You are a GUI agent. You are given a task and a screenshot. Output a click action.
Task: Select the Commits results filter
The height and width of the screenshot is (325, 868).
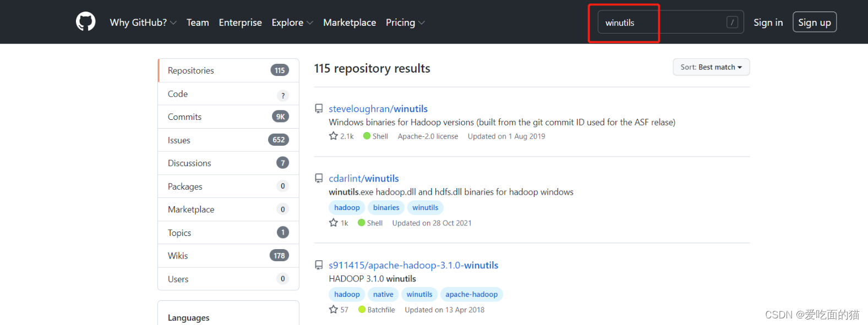(x=228, y=117)
